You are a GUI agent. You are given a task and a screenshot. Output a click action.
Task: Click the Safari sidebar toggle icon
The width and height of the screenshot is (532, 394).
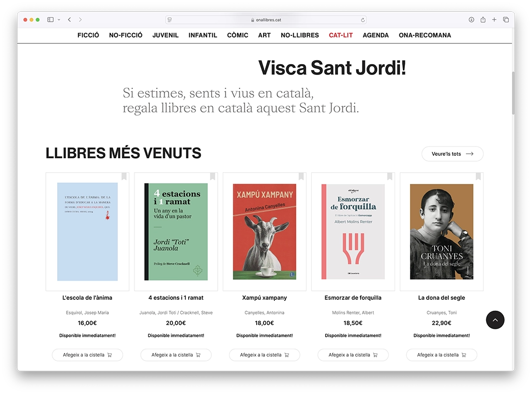pyautogui.click(x=50, y=20)
